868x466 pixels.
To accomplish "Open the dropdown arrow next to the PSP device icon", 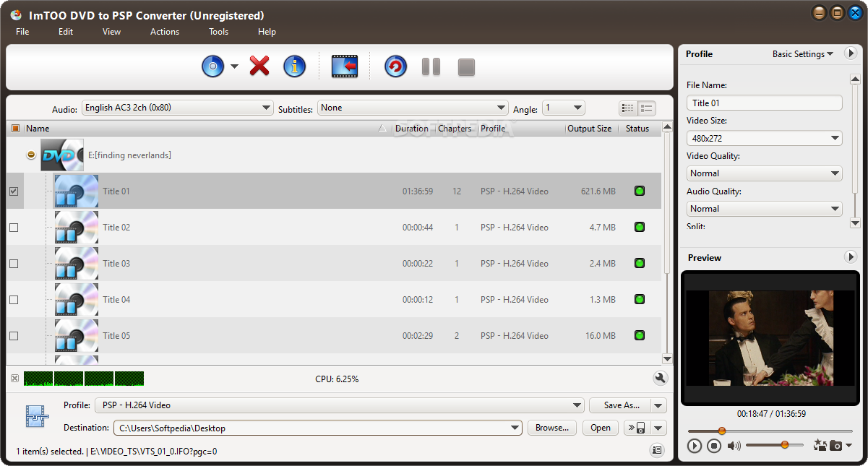I will (x=658, y=428).
